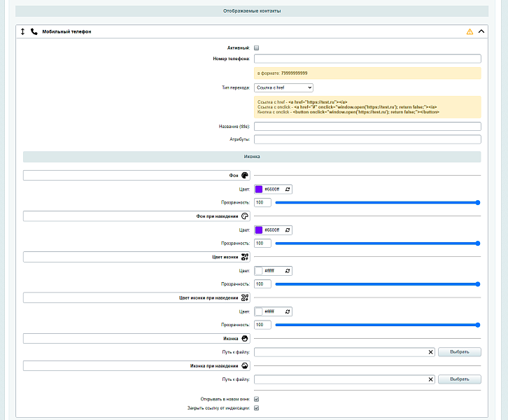Click the reset icon next to Фон color
508x420 pixels.
click(287, 189)
